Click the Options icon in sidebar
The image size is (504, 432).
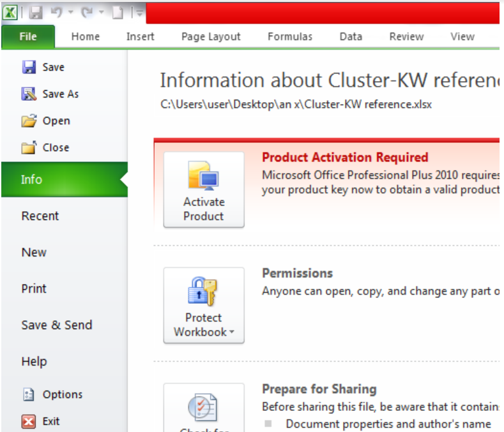click(29, 394)
